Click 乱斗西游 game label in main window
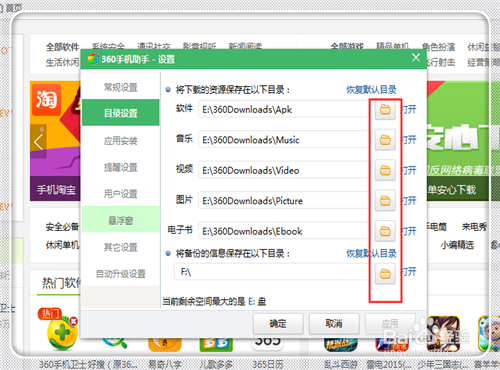This screenshot has width=500, height=370. coord(340,364)
